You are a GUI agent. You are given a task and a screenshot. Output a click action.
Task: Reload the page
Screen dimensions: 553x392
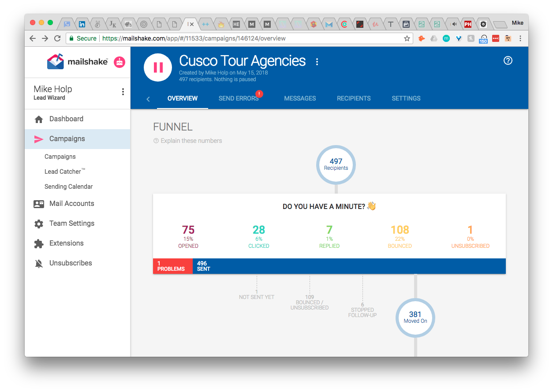point(57,38)
